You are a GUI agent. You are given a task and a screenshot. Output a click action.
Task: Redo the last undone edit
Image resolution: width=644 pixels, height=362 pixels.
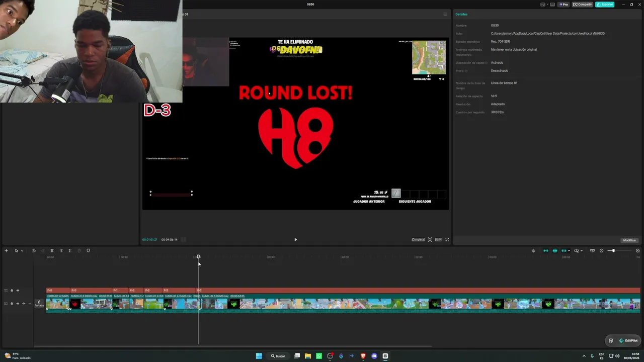pyautogui.click(x=43, y=250)
